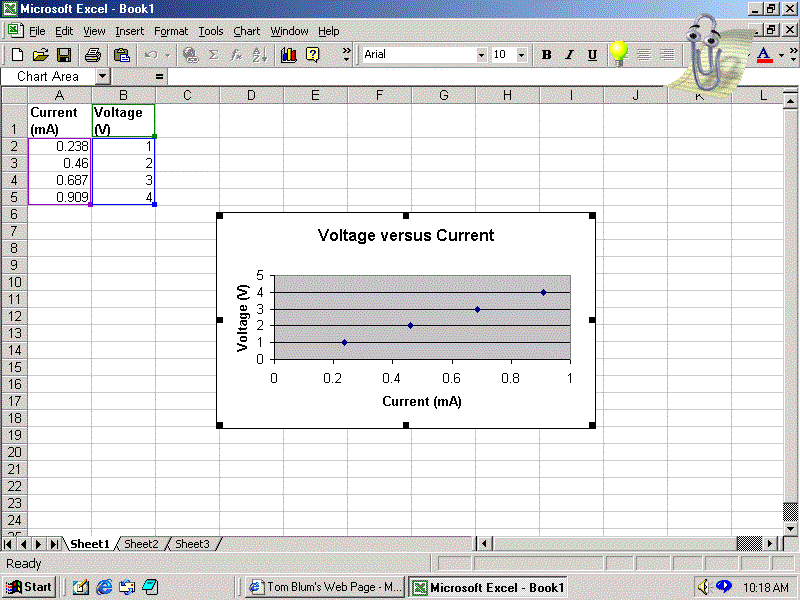Viewport: 800px width, 600px height.
Task: Select the Voltage (V) header cell B1
Action: [x=123, y=120]
